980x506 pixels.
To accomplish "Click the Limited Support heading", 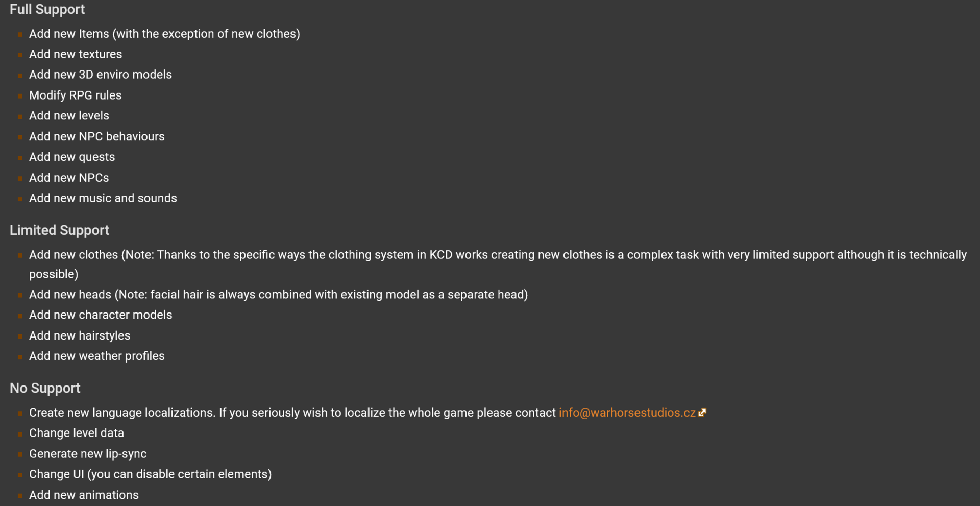I will pos(59,230).
